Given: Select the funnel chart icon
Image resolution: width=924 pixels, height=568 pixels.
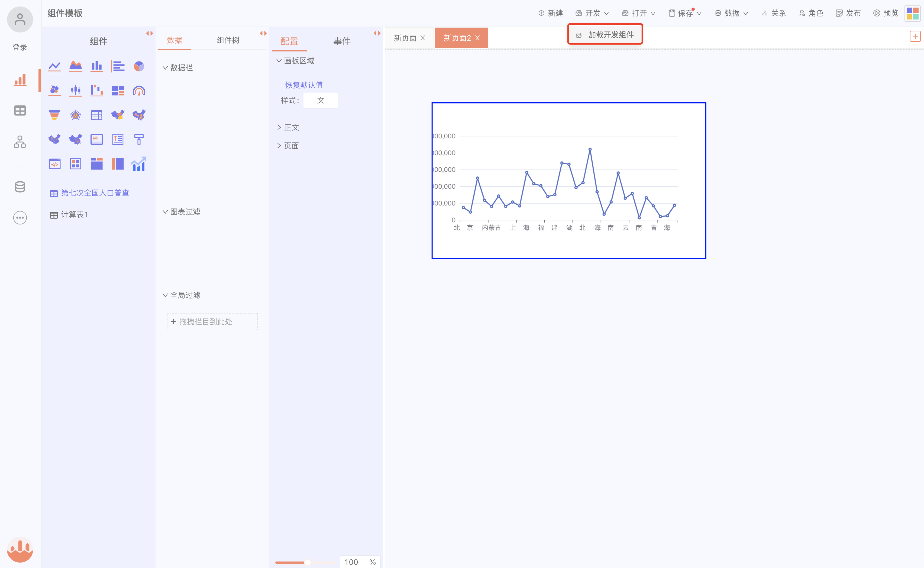Looking at the screenshot, I should coord(54,115).
